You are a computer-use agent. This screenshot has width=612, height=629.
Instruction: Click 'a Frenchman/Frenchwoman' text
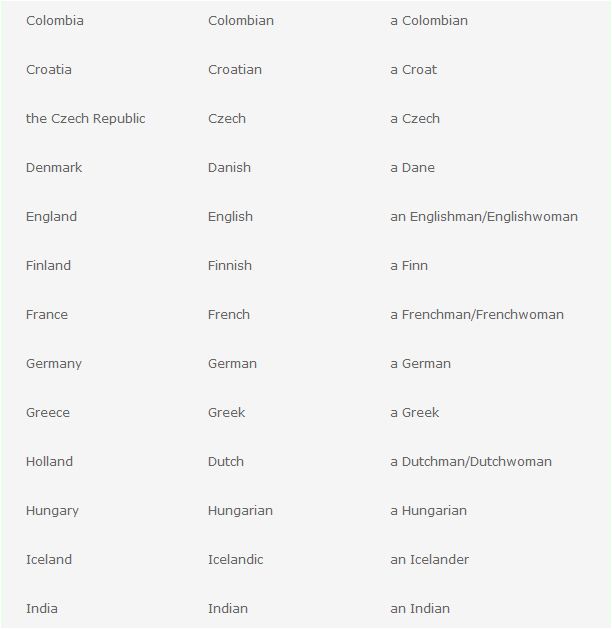(x=477, y=315)
